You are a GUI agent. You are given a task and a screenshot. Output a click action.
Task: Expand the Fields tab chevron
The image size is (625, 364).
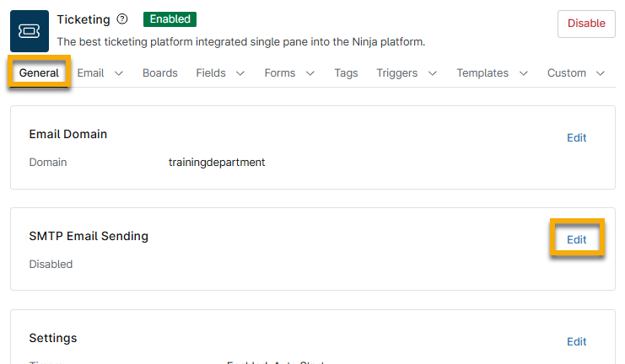(240, 73)
